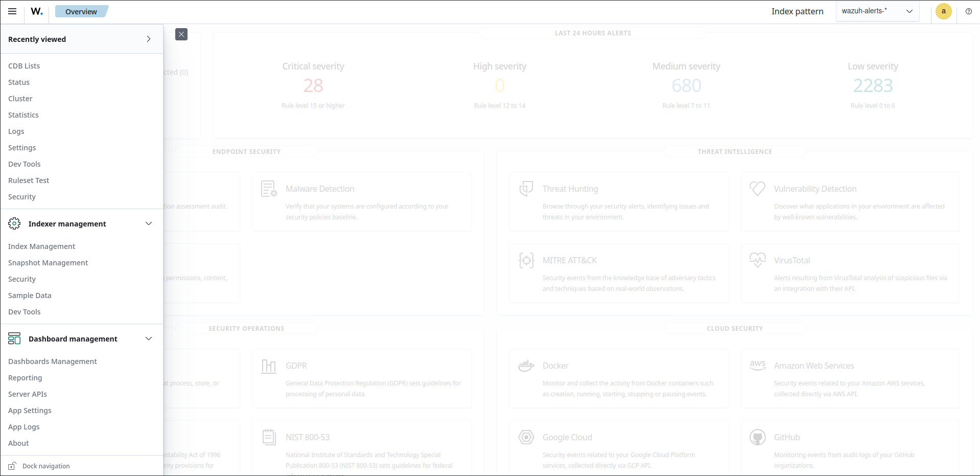Select Settings in the sidebar menu
980x476 pixels.
pos(21,147)
